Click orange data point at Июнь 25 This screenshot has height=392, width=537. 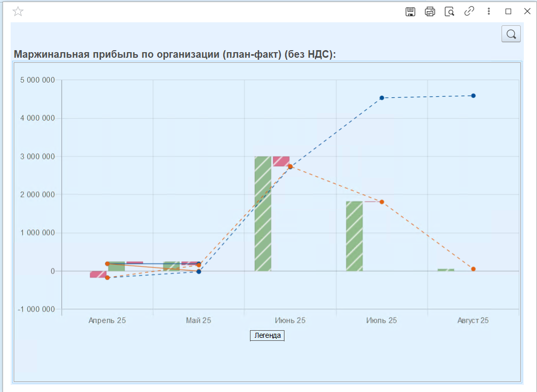[291, 167]
